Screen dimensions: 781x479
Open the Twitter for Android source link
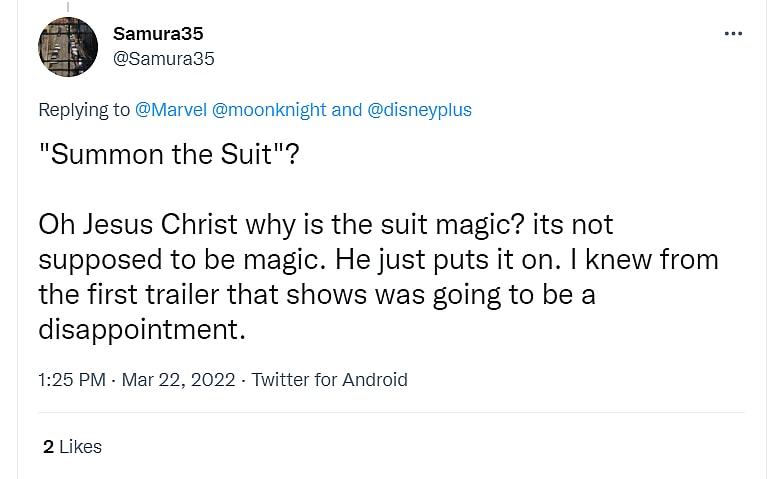click(329, 380)
